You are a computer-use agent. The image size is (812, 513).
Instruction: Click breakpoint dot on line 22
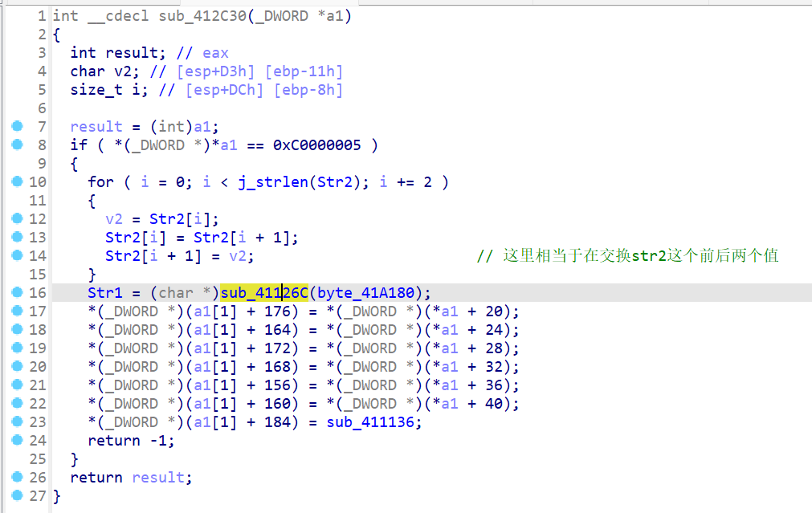[x=17, y=403]
